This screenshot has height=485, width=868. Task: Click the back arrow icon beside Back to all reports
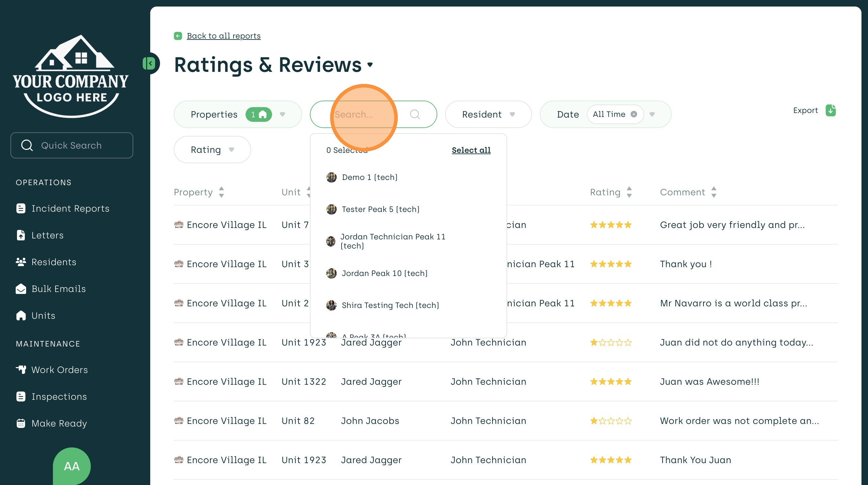[178, 36]
